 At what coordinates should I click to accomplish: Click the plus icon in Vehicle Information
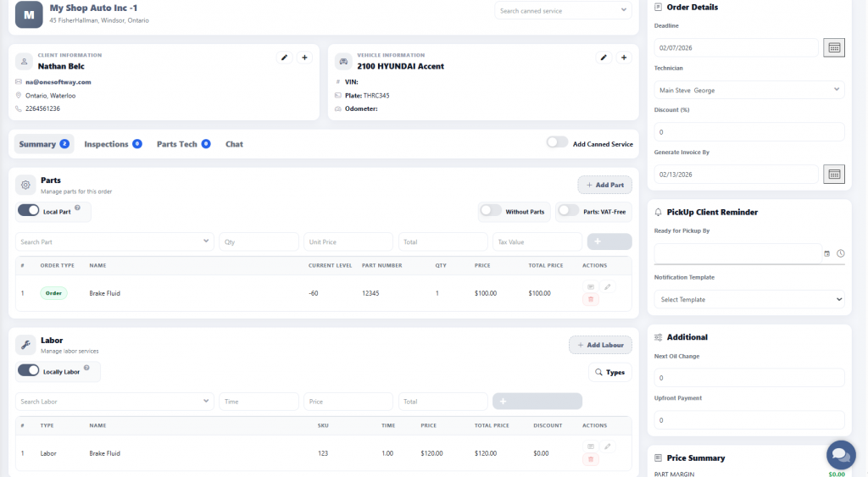coord(624,58)
